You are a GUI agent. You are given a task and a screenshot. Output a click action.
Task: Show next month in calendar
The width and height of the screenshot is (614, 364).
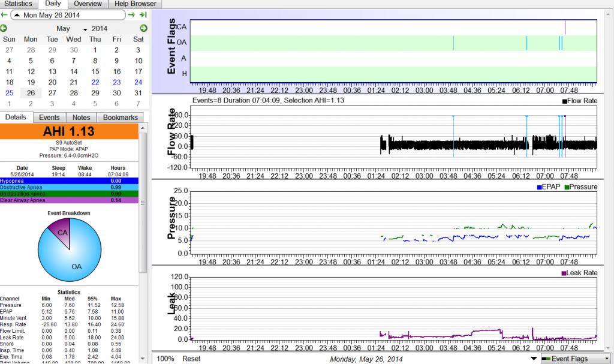click(143, 29)
